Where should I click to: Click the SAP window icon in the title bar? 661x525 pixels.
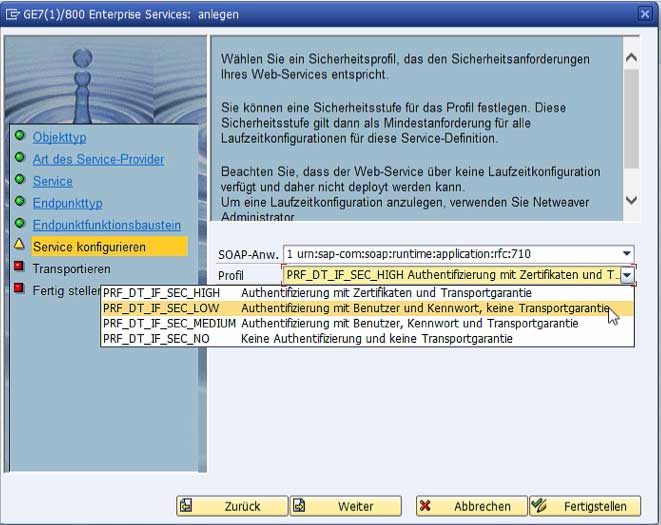coord(13,13)
